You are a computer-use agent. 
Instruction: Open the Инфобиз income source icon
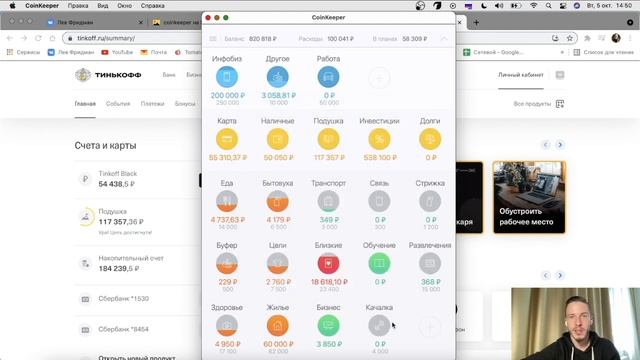pos(227,77)
